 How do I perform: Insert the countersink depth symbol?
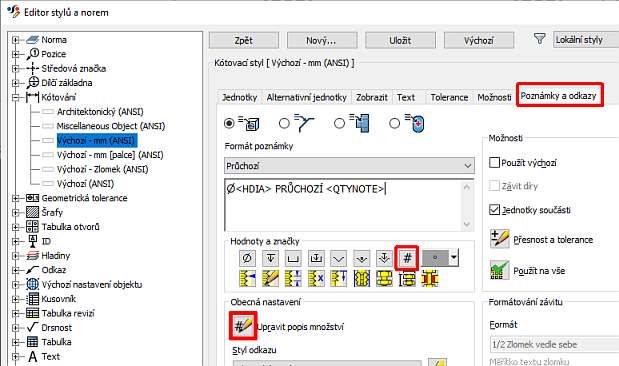(384, 258)
